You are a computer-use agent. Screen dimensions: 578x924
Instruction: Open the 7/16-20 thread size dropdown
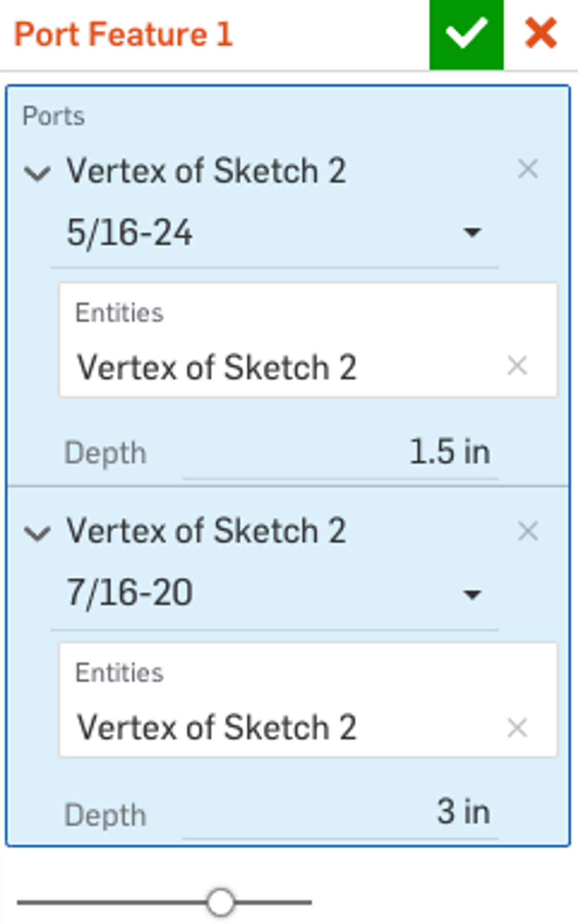471,594
